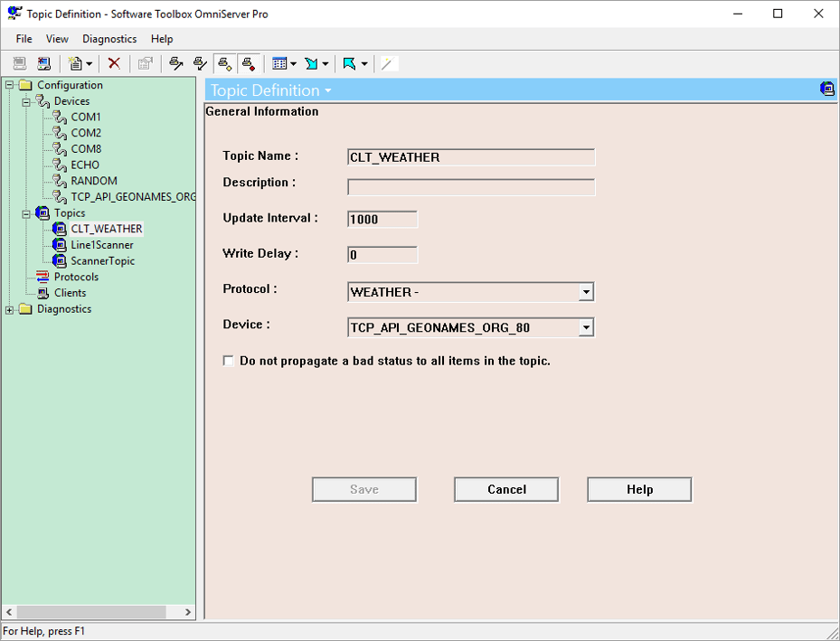
Task: Select the key icon with red diamond
Action: (249, 63)
